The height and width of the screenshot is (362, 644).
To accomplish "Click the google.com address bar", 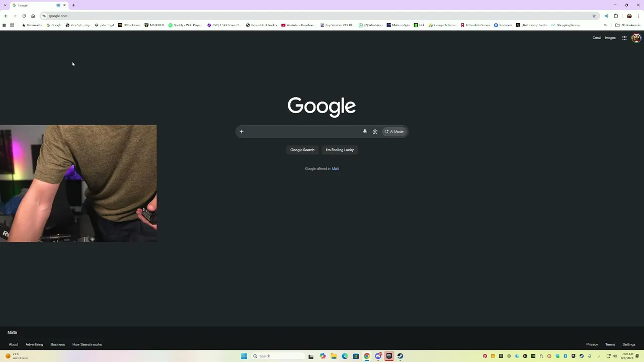I will pyautogui.click(x=319, y=16).
